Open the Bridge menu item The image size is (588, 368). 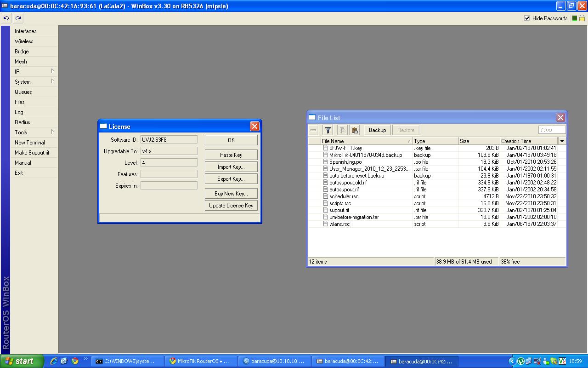(x=34, y=52)
